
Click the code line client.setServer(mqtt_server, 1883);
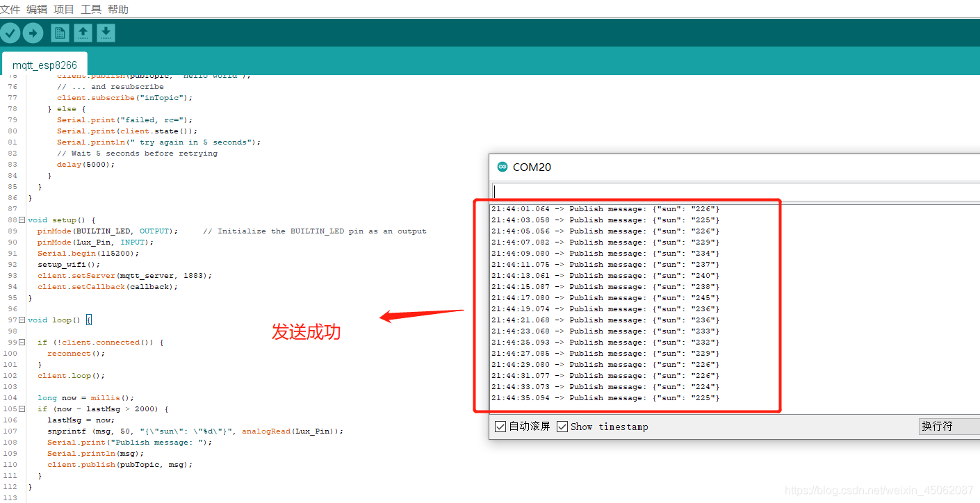click(x=125, y=276)
